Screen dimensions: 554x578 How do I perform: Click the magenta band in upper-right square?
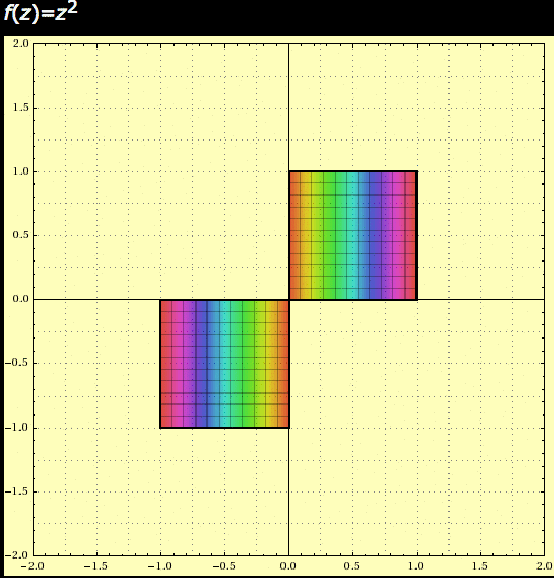(x=394, y=235)
